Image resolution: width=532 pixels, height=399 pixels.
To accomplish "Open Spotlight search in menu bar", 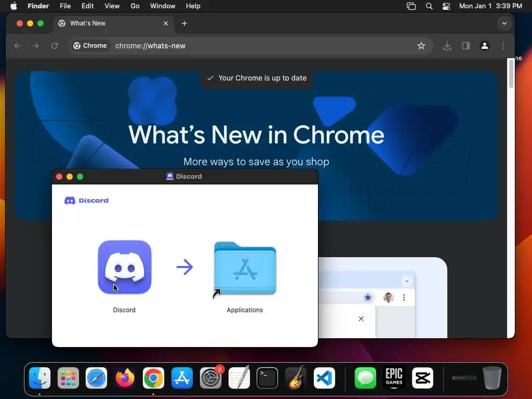I will tap(429, 6).
